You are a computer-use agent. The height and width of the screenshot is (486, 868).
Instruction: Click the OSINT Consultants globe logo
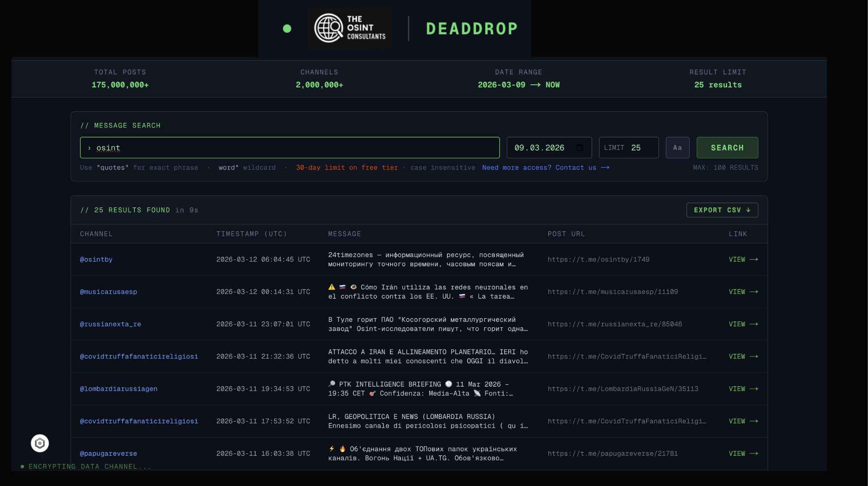point(329,28)
